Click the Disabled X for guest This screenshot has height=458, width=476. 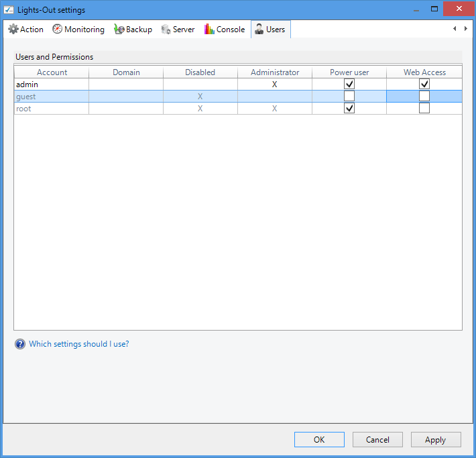(200, 97)
